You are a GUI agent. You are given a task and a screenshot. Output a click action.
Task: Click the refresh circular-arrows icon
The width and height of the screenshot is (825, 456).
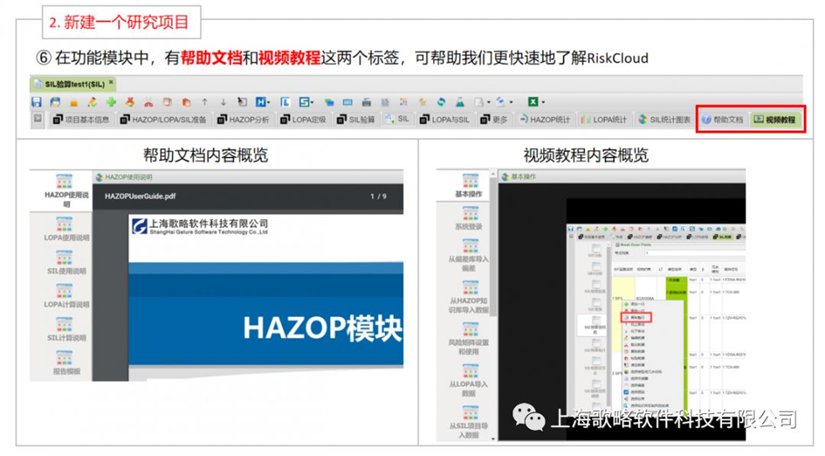pyautogui.click(x=441, y=102)
